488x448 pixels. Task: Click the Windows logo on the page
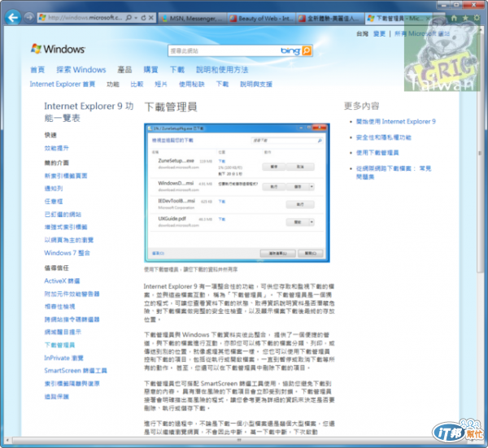tap(58, 49)
